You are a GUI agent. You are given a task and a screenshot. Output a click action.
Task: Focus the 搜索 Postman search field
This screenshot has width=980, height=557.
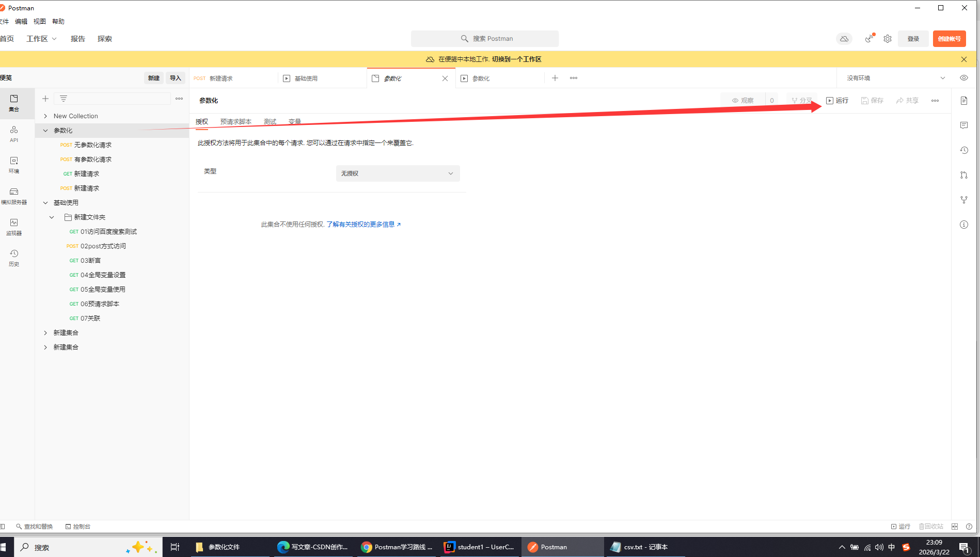[485, 39]
